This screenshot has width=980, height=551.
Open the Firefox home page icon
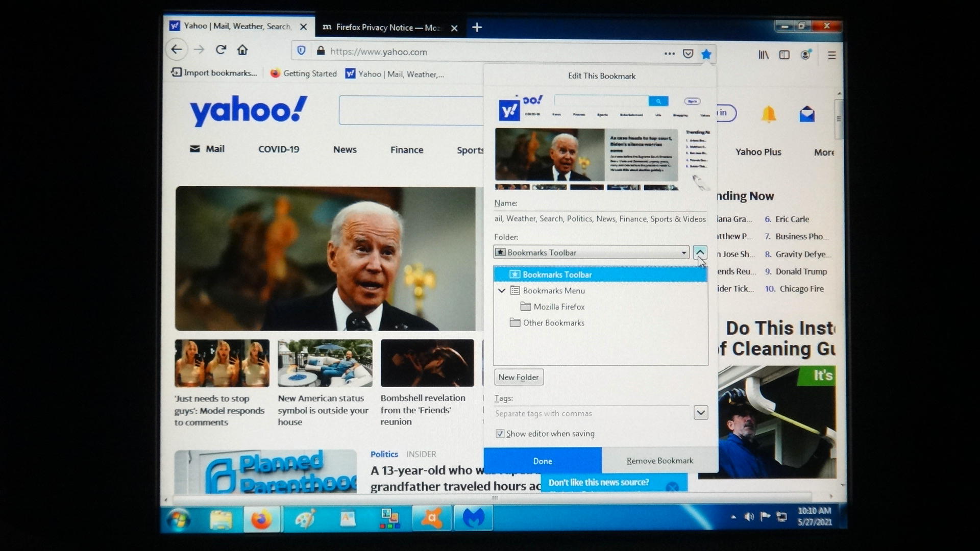[x=242, y=49]
